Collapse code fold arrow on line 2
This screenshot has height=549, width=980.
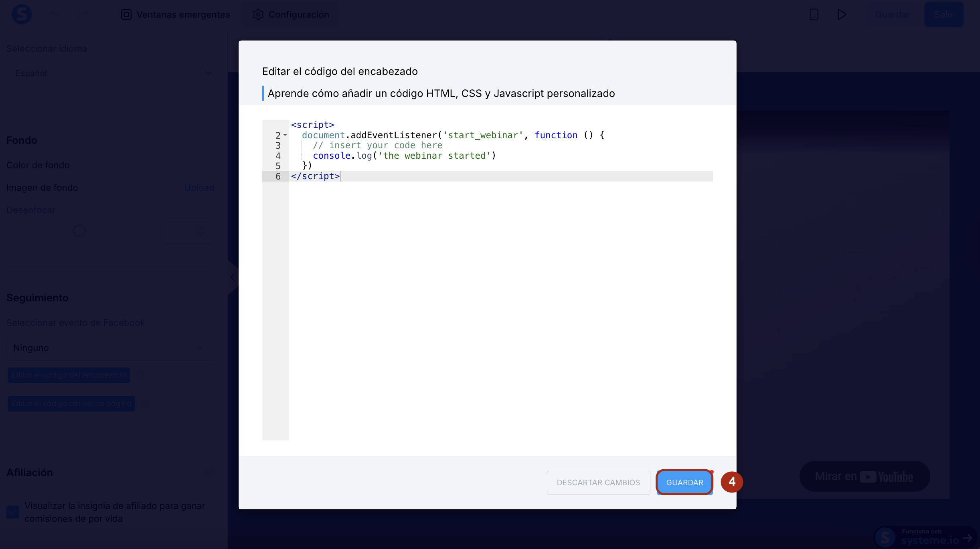[285, 135]
